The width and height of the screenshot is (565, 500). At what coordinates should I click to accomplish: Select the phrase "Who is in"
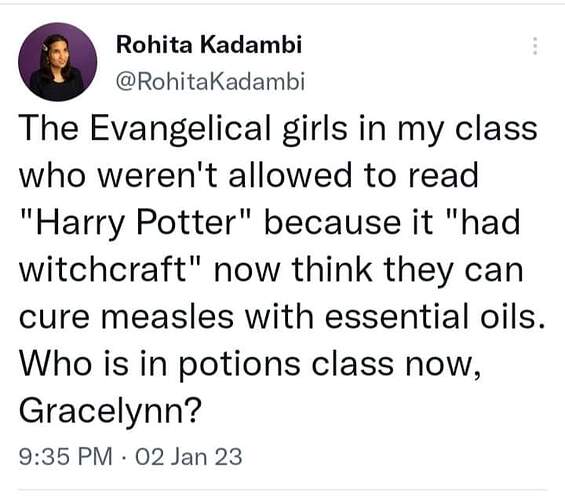coord(93,364)
